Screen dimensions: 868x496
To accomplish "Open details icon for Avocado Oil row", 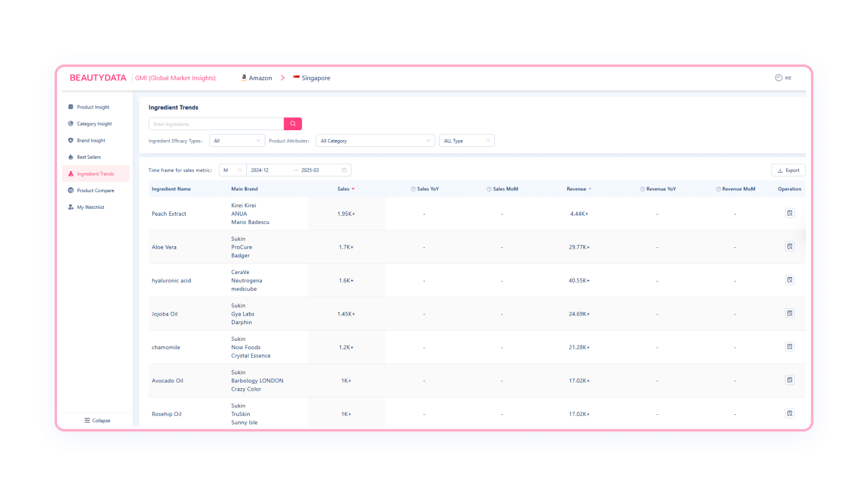I will pos(789,381).
